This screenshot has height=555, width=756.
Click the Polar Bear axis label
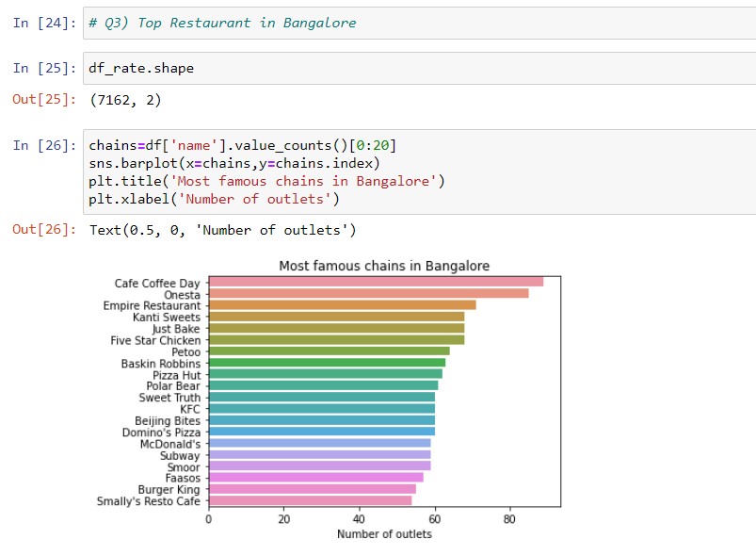coord(173,386)
